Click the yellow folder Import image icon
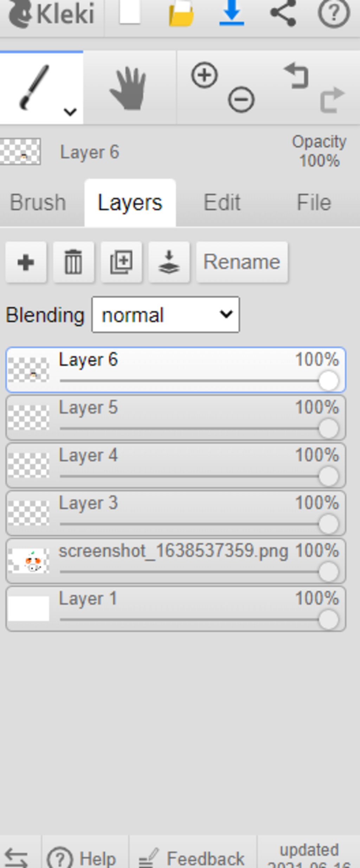The width and height of the screenshot is (360, 868). (x=181, y=13)
